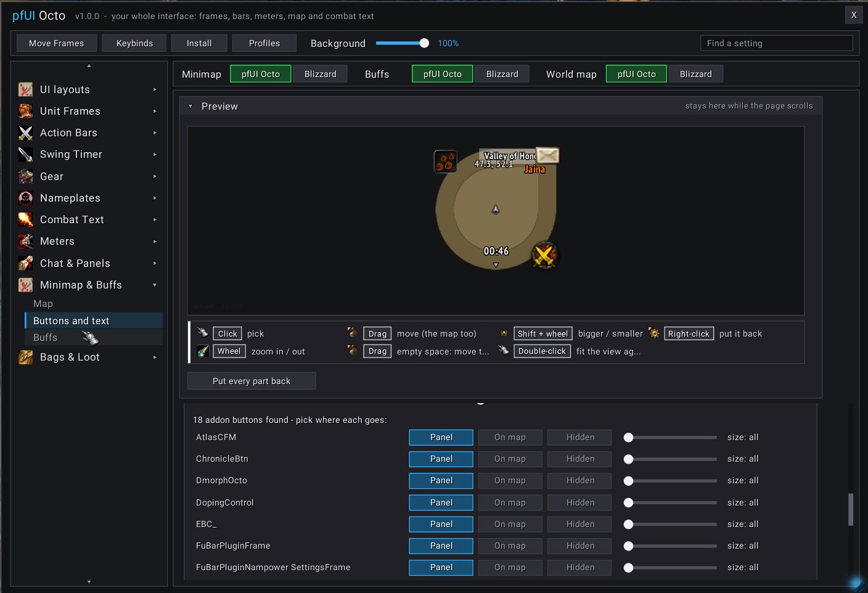Set Minimap style to pfUI Octo
This screenshot has width=868, height=593.
261,74
